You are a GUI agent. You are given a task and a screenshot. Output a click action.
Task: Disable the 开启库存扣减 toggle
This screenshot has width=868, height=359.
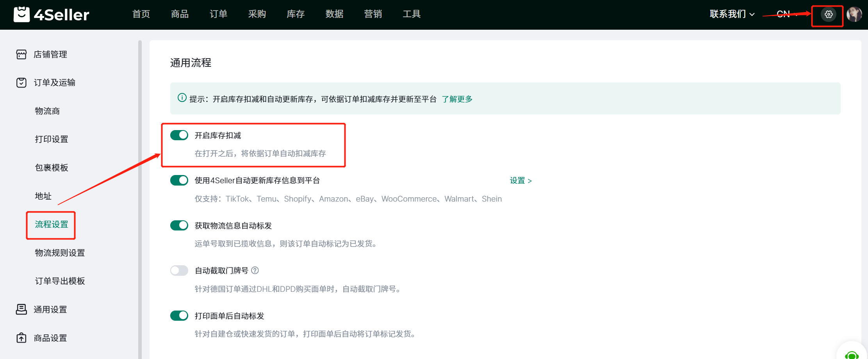179,135
